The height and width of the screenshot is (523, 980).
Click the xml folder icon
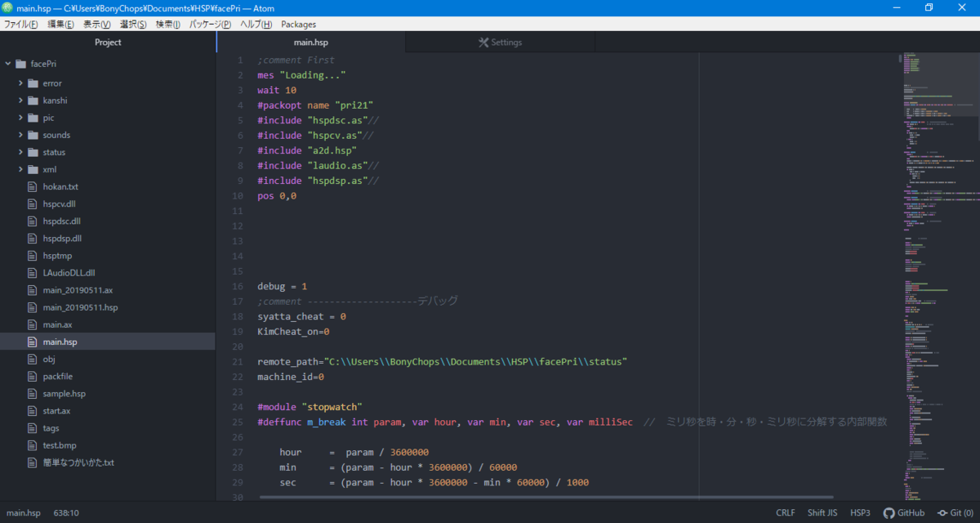pyautogui.click(x=33, y=169)
